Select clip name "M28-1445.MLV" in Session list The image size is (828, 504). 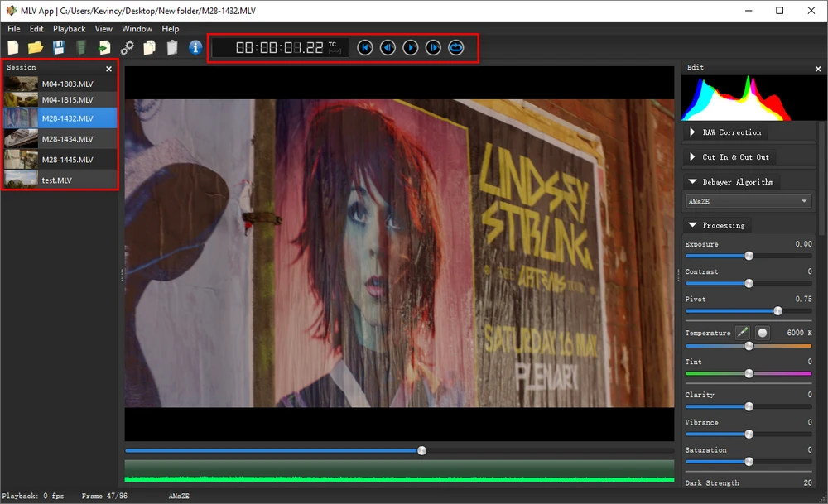coord(68,160)
